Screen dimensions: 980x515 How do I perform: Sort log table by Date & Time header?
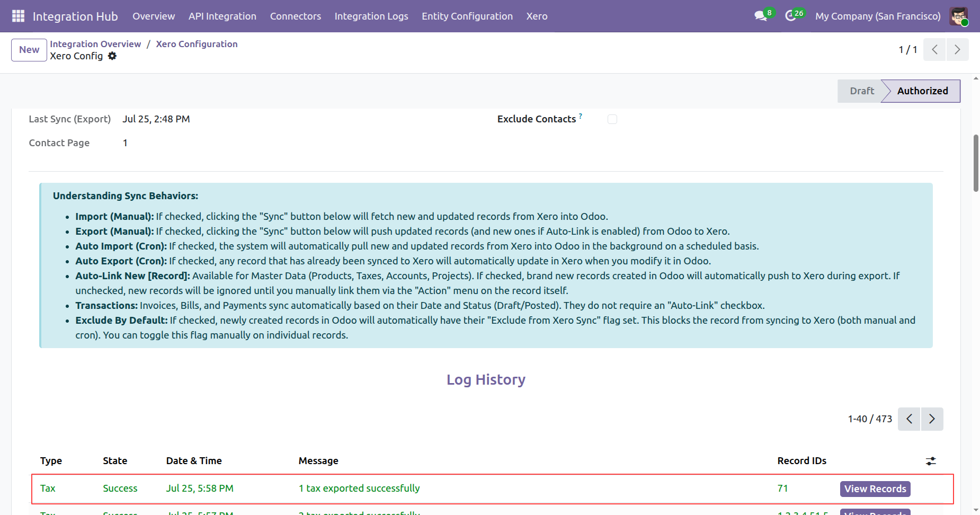click(x=194, y=461)
